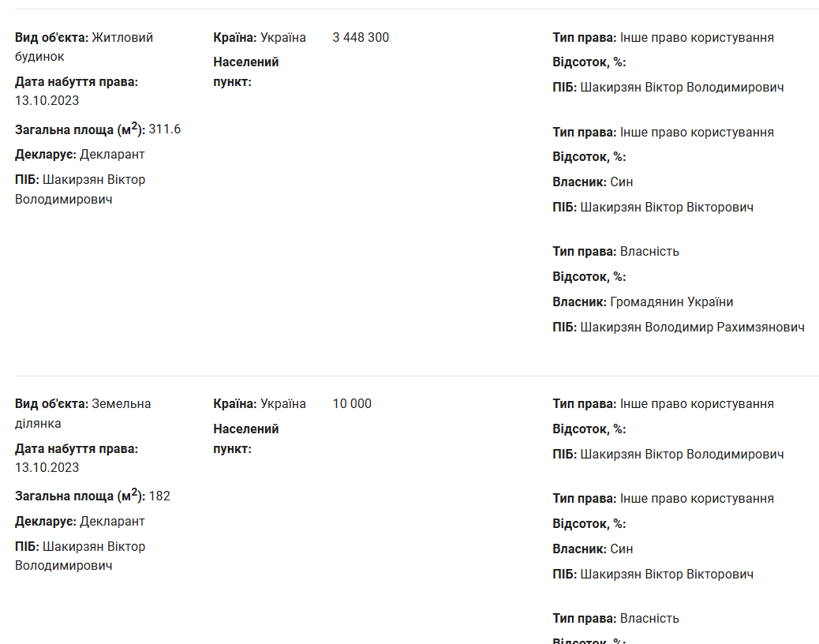Select acquisition date under Земельна ділянка
The height and width of the screenshot is (644, 819).
click(x=47, y=468)
